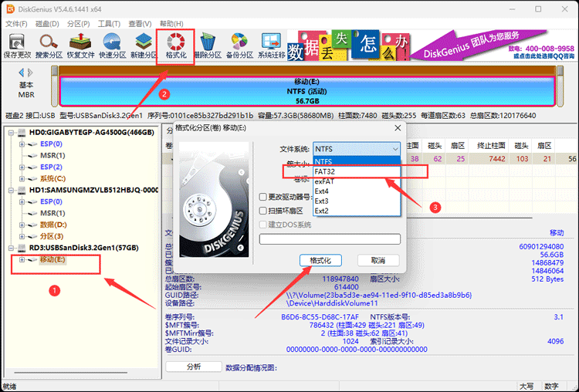This screenshot has width=579, height=392.
Task: Choose Ext2 in the file system list
Action: (x=357, y=211)
